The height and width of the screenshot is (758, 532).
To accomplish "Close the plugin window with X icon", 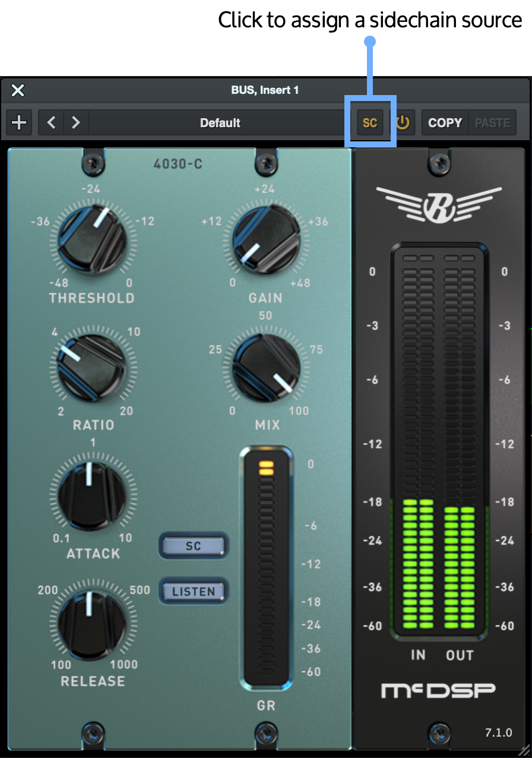I will 18,90.
